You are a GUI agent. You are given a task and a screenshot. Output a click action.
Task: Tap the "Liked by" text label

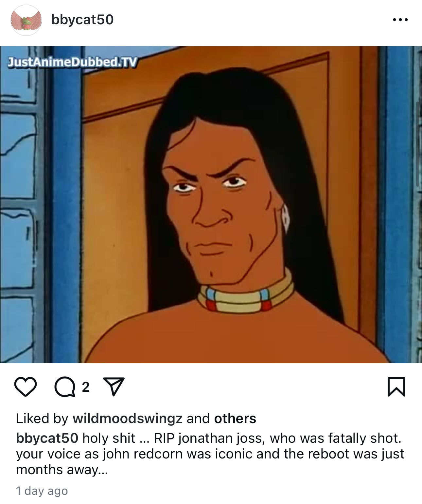42,419
